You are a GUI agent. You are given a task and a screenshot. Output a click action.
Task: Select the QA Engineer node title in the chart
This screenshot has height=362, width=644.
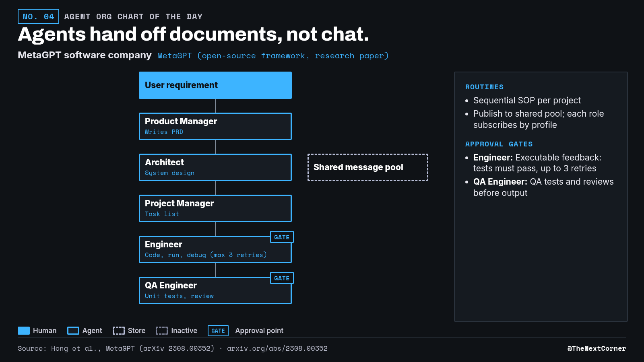171,285
